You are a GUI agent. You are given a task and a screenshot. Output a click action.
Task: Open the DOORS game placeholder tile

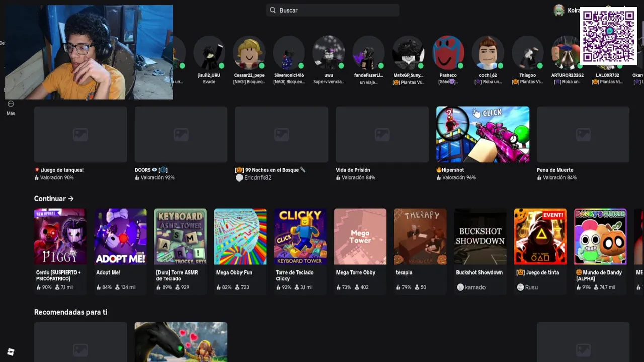(x=181, y=134)
